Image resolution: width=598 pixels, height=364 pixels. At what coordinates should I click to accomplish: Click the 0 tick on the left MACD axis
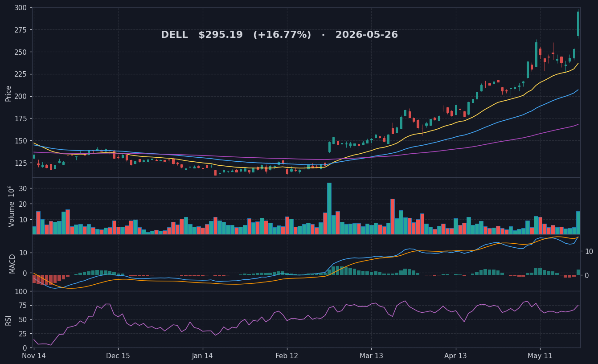(25, 273)
